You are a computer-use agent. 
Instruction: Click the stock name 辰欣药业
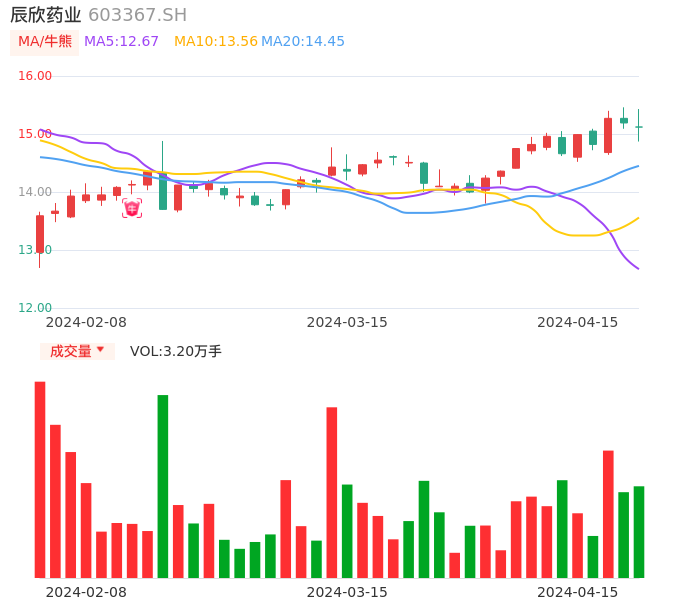click(45, 15)
